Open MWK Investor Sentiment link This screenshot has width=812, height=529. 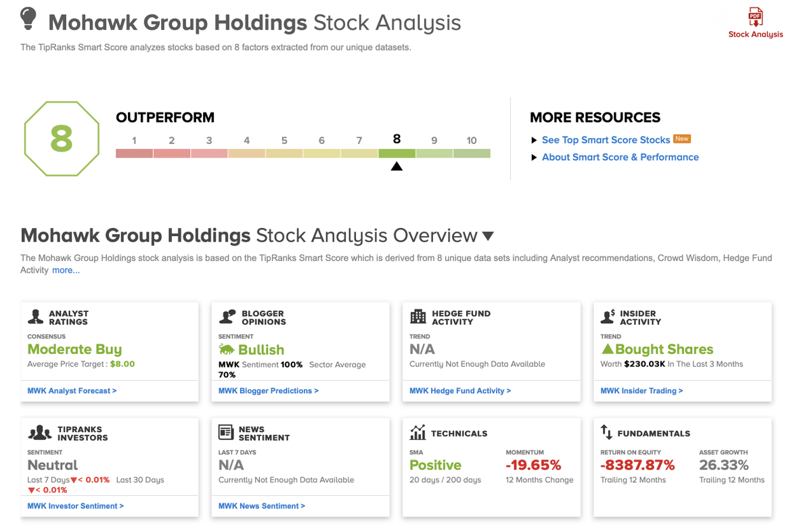coord(76,506)
